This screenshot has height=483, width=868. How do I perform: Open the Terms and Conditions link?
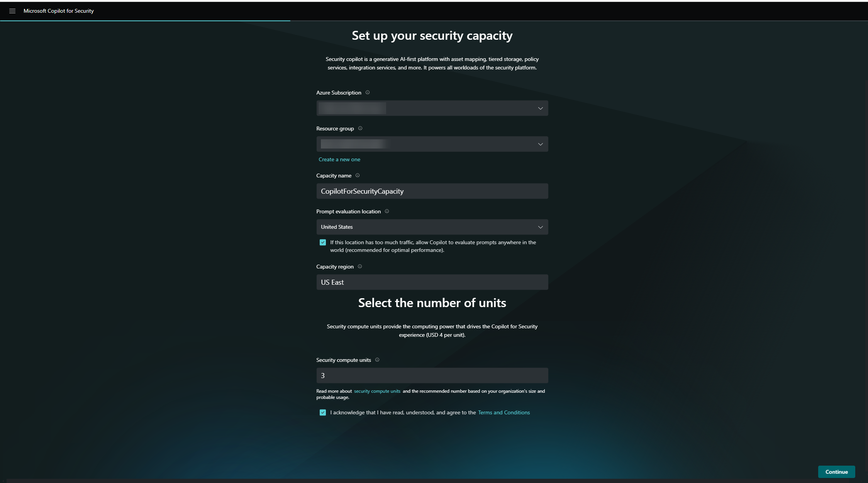coord(504,412)
